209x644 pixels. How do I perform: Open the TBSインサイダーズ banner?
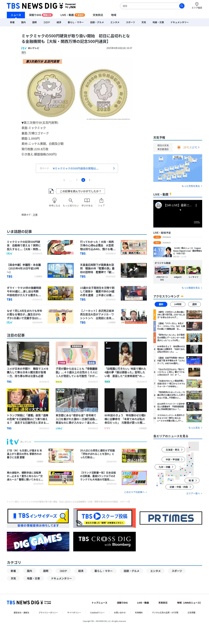coord(38,518)
